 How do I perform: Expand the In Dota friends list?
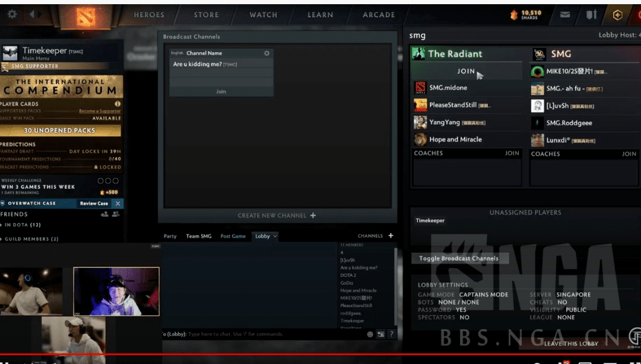21,225
